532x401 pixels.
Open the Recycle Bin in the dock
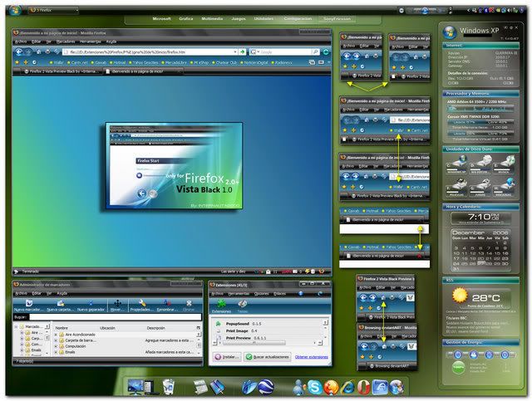[169, 387]
